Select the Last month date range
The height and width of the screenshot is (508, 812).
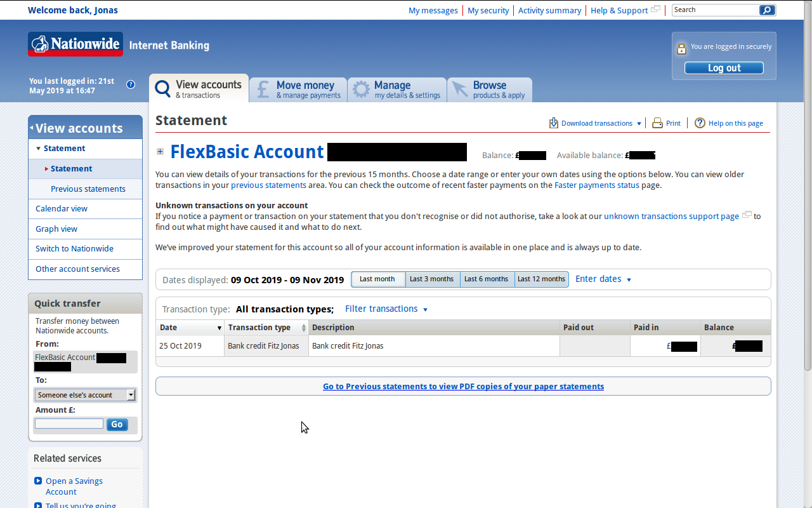pyautogui.click(x=377, y=279)
